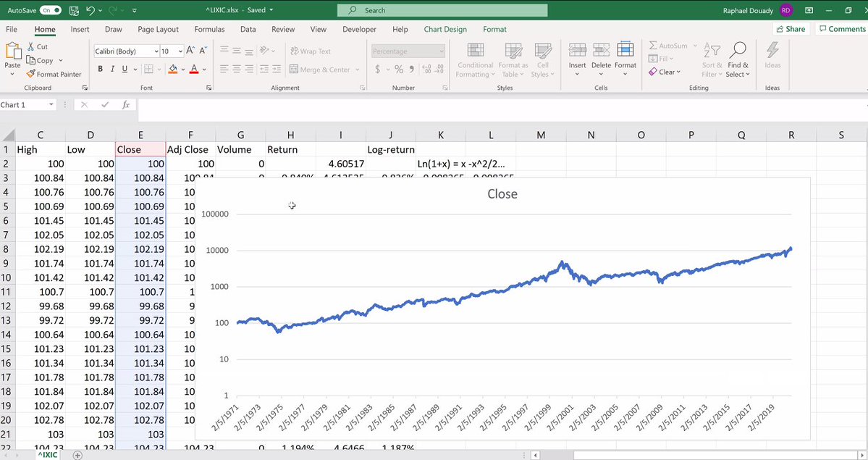This screenshot has width=868, height=460.
Task: Click the Search box in title bar
Action: (442, 10)
